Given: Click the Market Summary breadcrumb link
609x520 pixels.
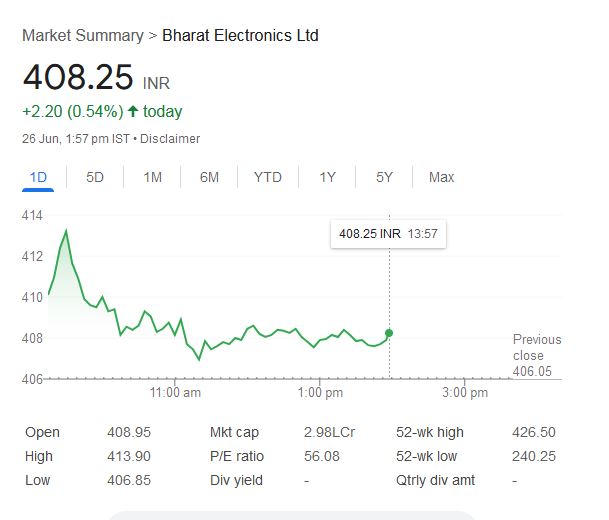Looking at the screenshot, I should (82, 36).
